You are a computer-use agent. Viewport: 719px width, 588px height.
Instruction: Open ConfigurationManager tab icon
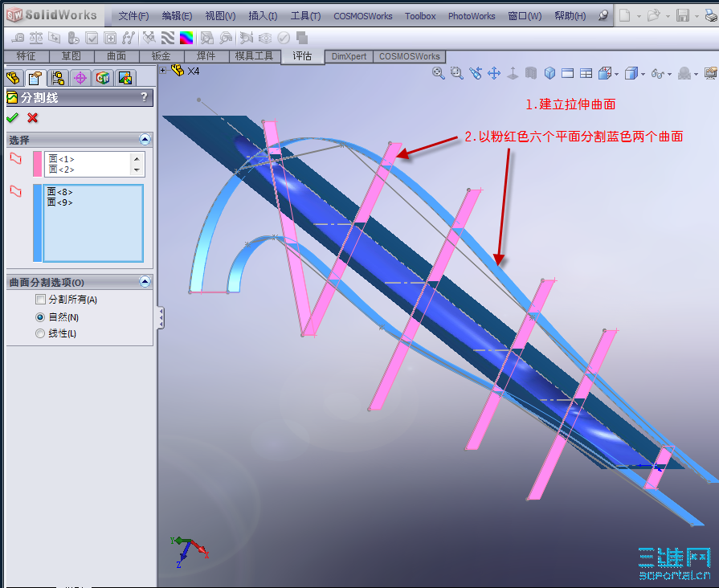point(58,78)
